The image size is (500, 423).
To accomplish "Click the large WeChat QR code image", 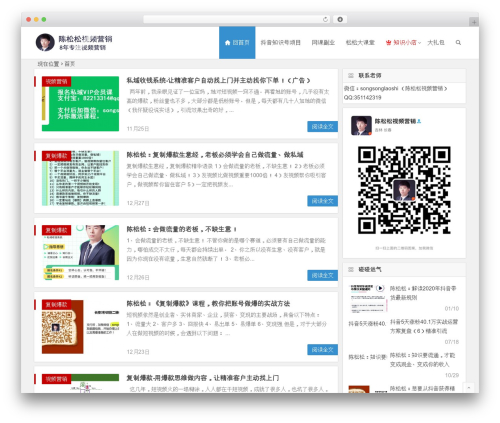I will point(404,190).
